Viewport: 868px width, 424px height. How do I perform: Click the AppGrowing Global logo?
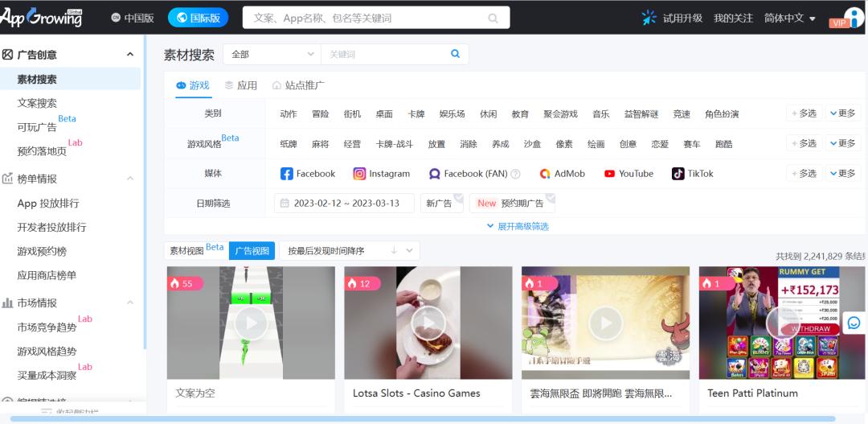pyautogui.click(x=41, y=18)
